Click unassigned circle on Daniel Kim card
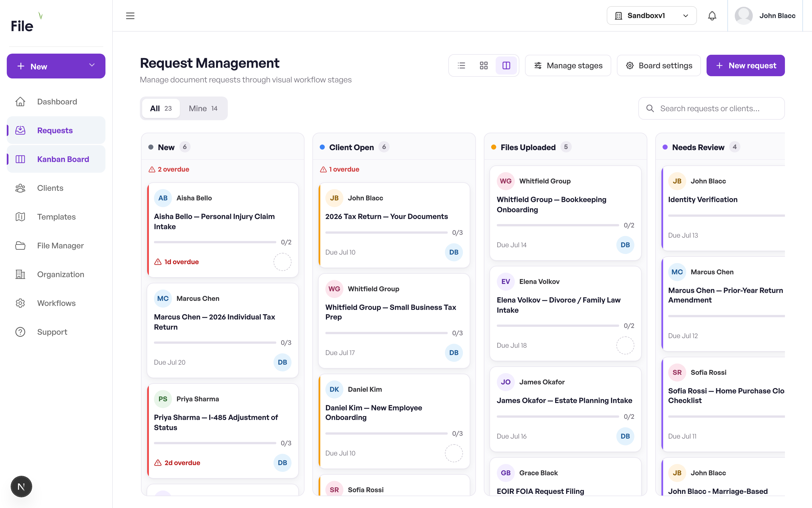The width and height of the screenshot is (812, 508). click(454, 453)
